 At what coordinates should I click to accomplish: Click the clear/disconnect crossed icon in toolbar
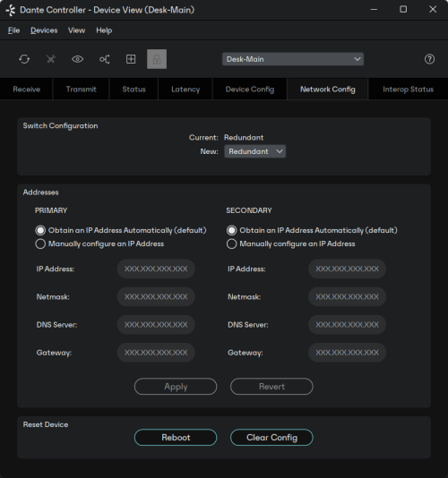coord(51,59)
